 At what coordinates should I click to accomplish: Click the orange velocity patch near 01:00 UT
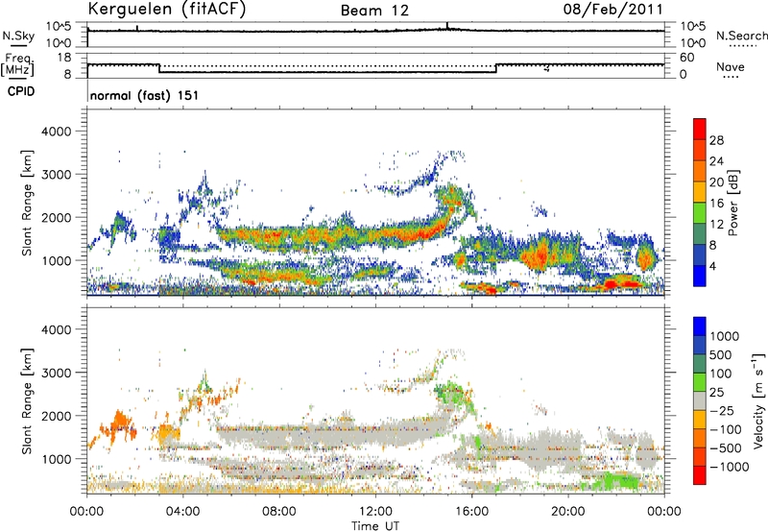pyautogui.click(x=119, y=424)
